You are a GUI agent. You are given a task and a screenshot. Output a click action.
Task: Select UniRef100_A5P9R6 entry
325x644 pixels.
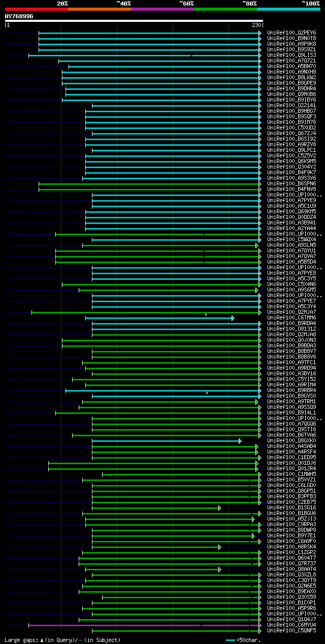[291, 608]
